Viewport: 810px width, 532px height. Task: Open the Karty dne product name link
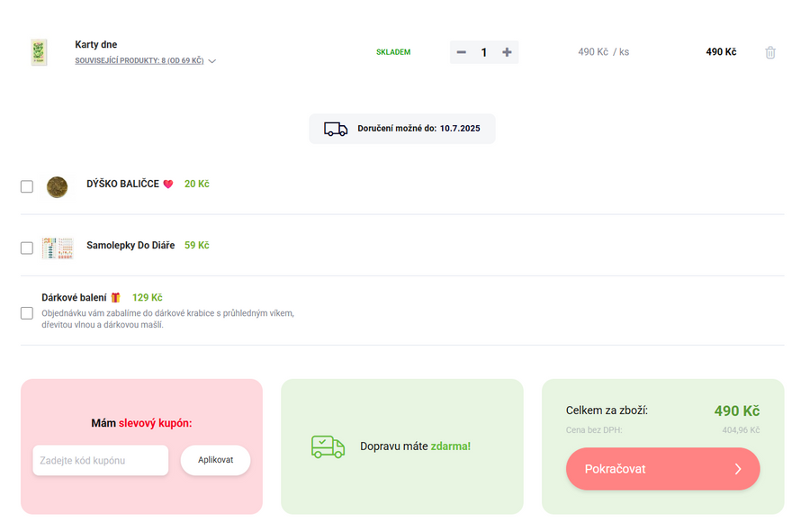[x=96, y=44]
